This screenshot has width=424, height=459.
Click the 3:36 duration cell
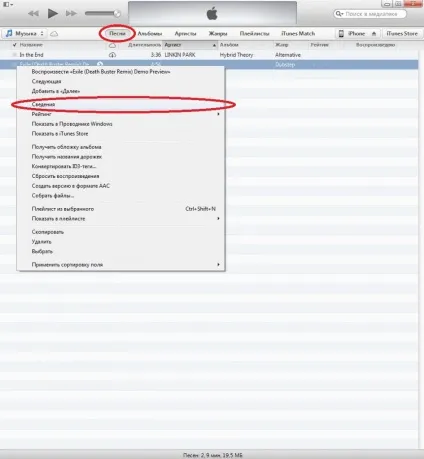[x=156, y=55]
